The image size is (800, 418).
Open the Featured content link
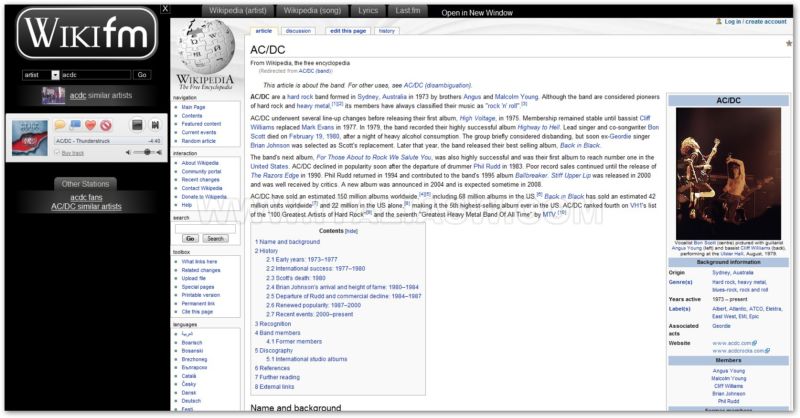coord(202,124)
